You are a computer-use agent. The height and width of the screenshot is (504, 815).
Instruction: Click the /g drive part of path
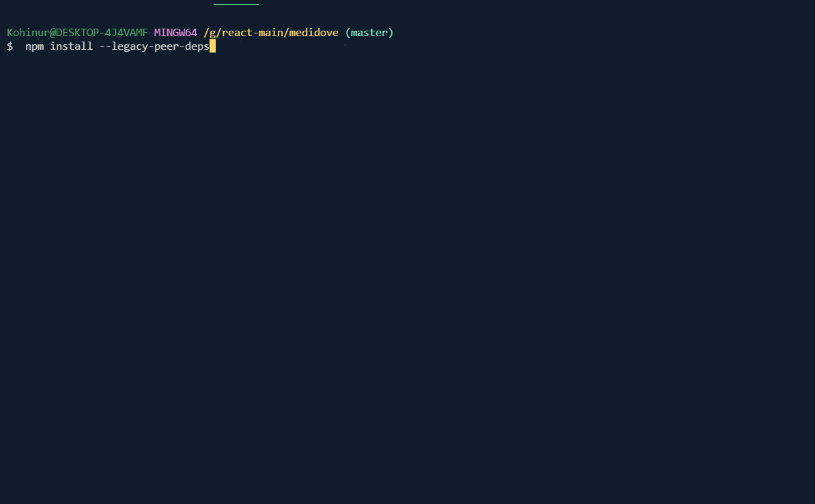[x=210, y=33]
